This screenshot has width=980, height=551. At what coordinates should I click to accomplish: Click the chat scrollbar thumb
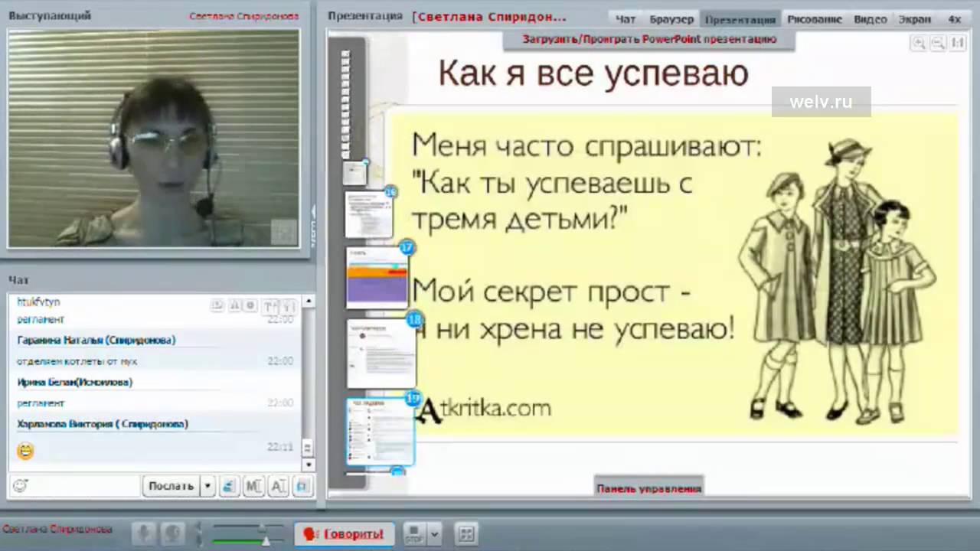coord(308,448)
